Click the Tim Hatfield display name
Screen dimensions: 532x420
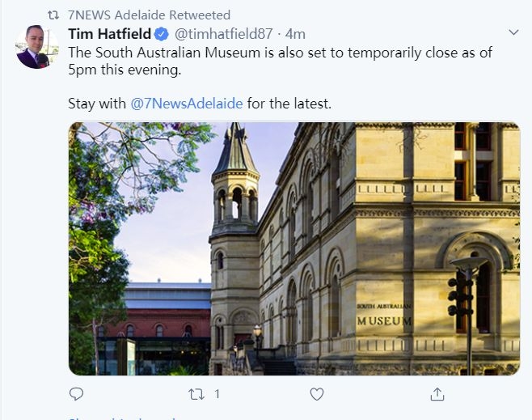pyautogui.click(x=110, y=34)
